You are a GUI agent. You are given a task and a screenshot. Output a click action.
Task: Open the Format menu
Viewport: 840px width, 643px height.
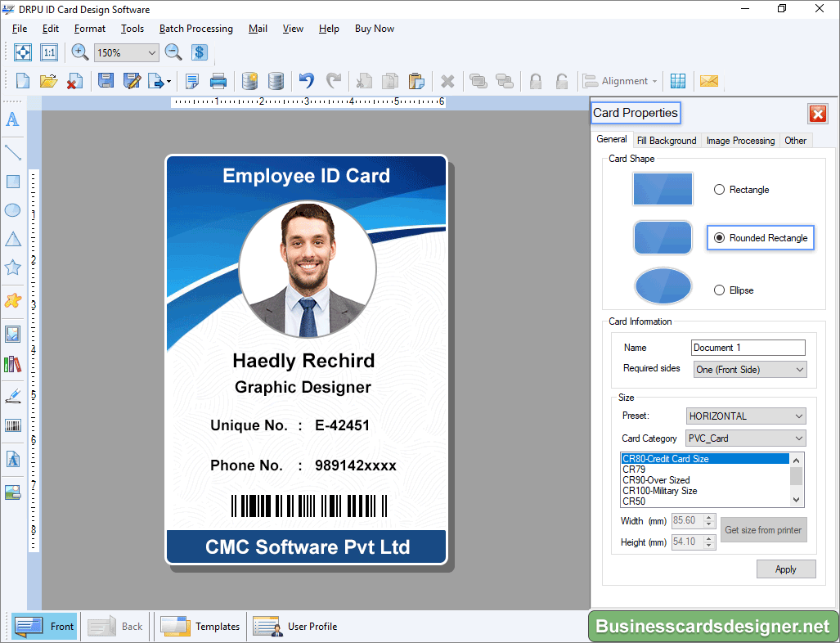pos(89,29)
